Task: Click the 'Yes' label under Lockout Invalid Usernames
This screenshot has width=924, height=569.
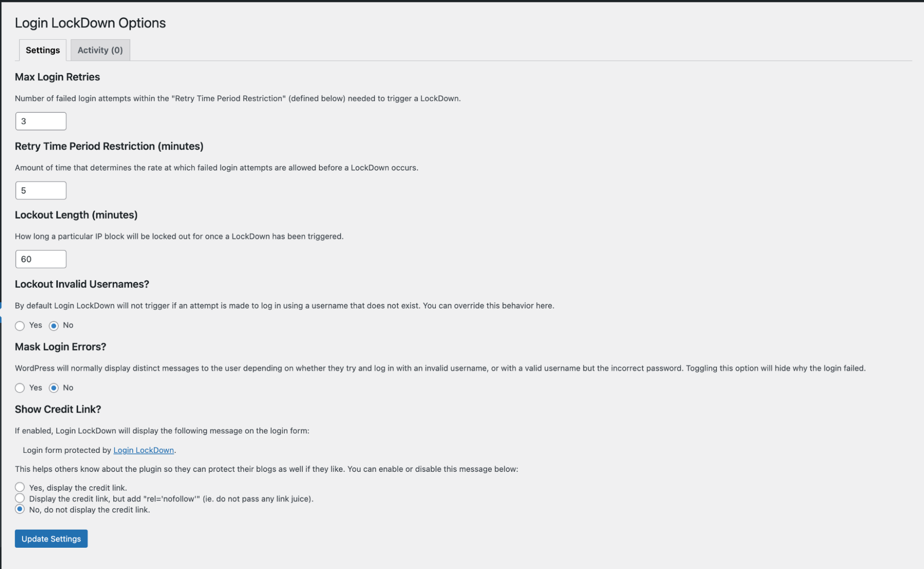Action: pyautogui.click(x=36, y=325)
